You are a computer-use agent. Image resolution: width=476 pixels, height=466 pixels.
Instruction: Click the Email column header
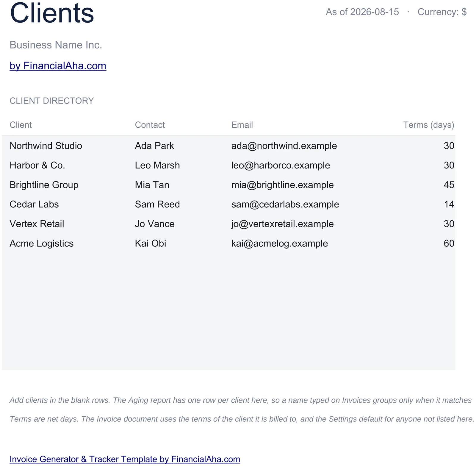pyautogui.click(x=242, y=125)
